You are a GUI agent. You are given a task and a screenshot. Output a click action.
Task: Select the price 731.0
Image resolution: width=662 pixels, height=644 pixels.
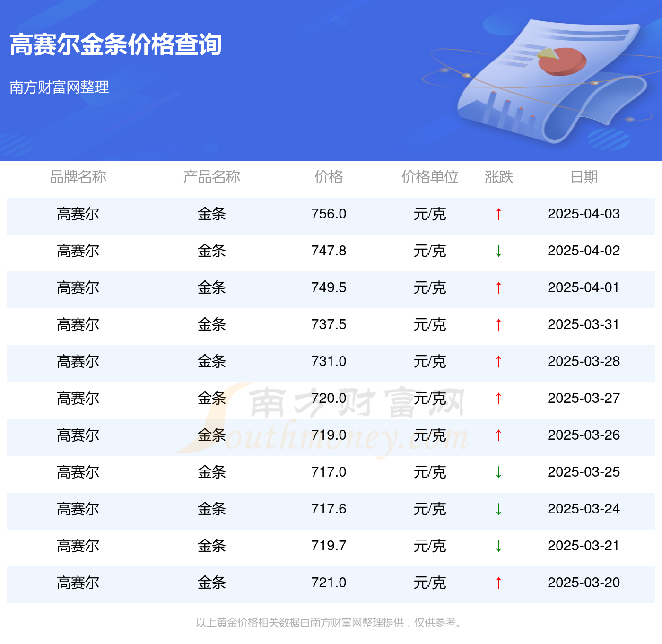[329, 361]
